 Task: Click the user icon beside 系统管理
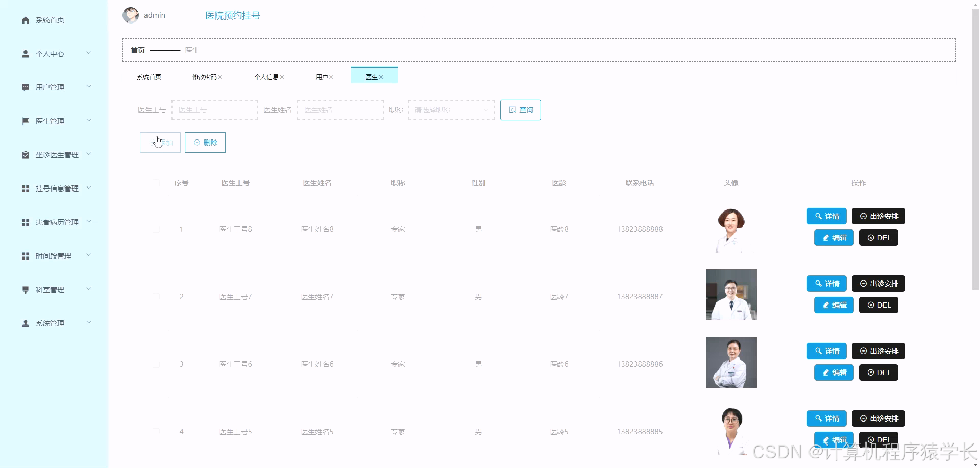tap(26, 323)
